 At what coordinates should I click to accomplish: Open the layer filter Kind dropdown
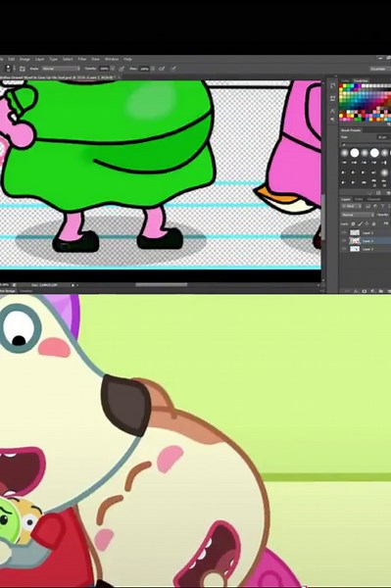click(x=351, y=206)
